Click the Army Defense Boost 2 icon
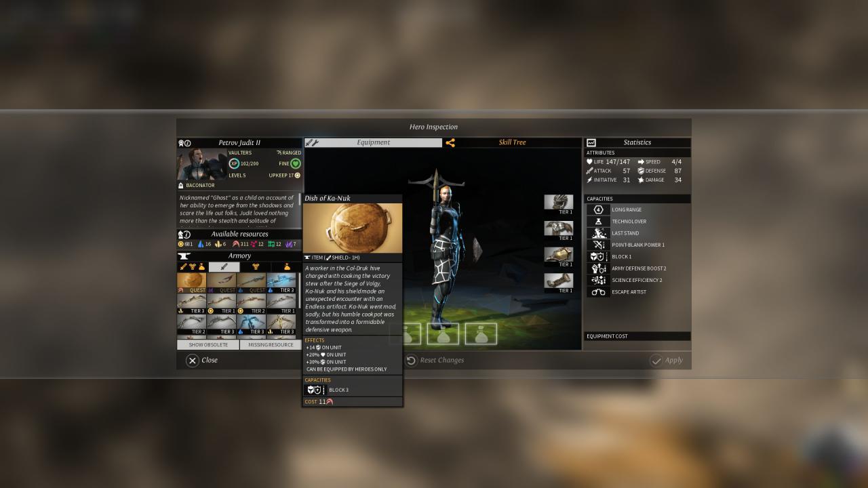The height and width of the screenshot is (488, 868). click(x=598, y=268)
